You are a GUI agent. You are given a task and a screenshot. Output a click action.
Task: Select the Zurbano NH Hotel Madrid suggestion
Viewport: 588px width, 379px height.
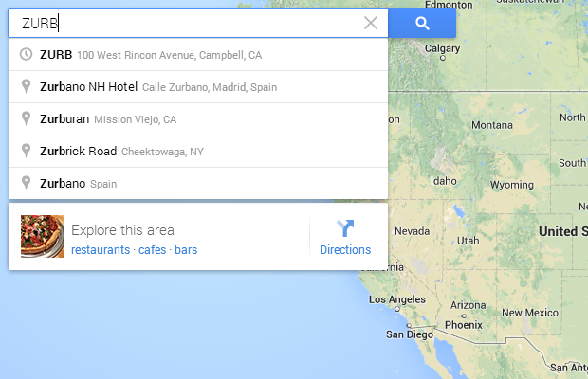coord(198,87)
